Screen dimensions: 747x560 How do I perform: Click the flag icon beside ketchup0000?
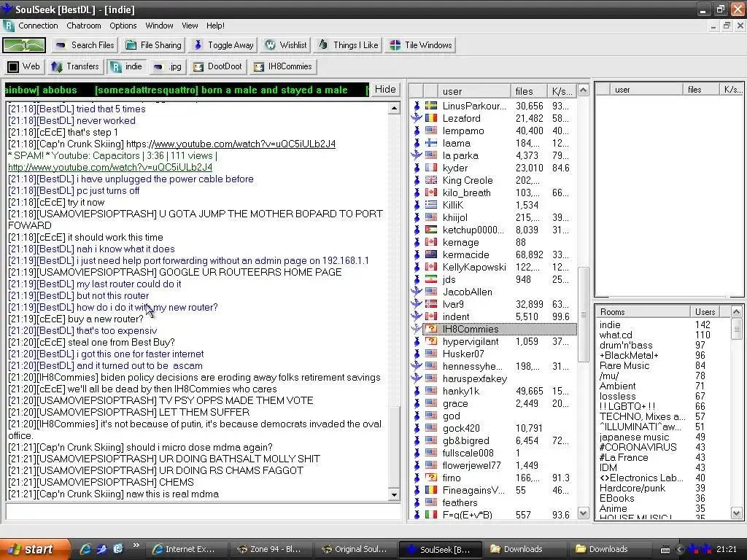[430, 230]
